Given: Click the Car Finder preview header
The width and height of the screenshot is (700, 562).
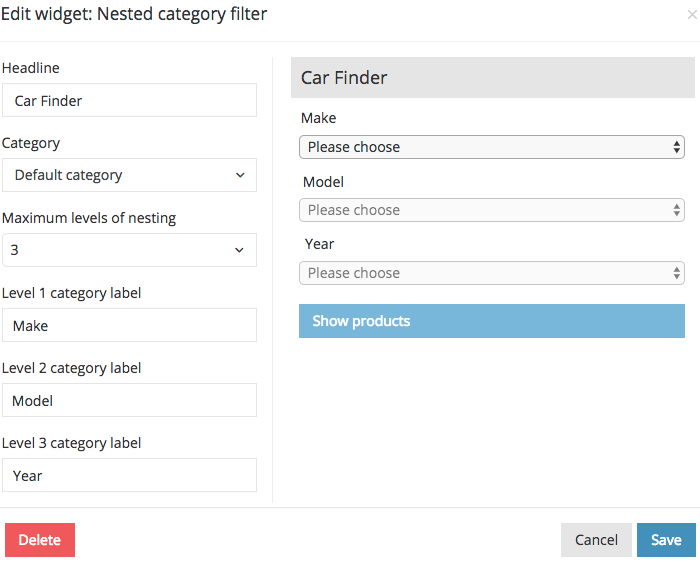Looking at the screenshot, I should click(492, 78).
